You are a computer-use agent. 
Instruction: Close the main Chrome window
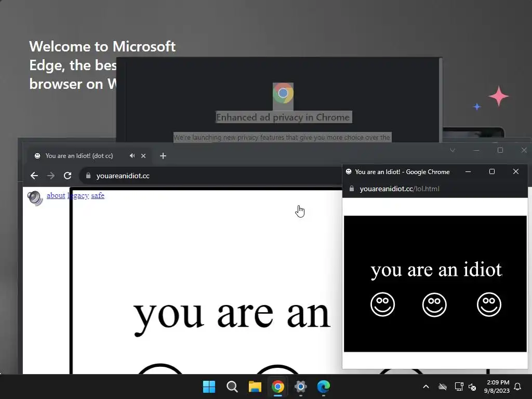[524, 150]
